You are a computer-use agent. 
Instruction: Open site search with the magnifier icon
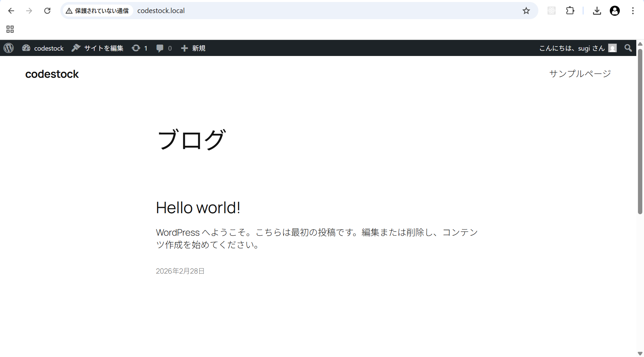pyautogui.click(x=628, y=48)
